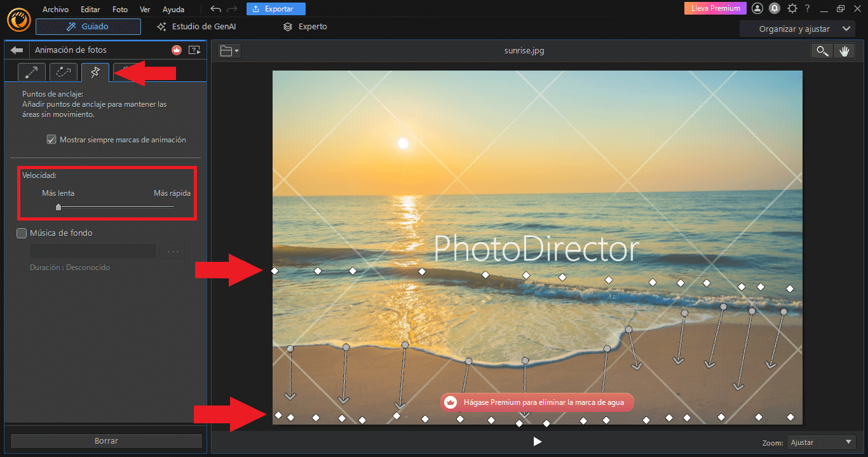The height and width of the screenshot is (457, 868).
Task: Switch to Estudio de GenAI tab
Action: click(196, 27)
